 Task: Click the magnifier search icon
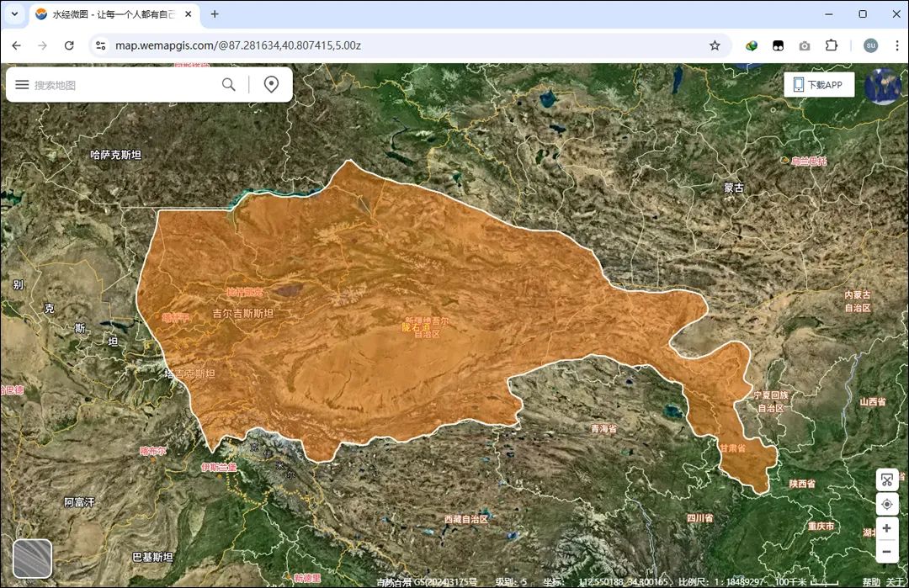pyautogui.click(x=229, y=85)
